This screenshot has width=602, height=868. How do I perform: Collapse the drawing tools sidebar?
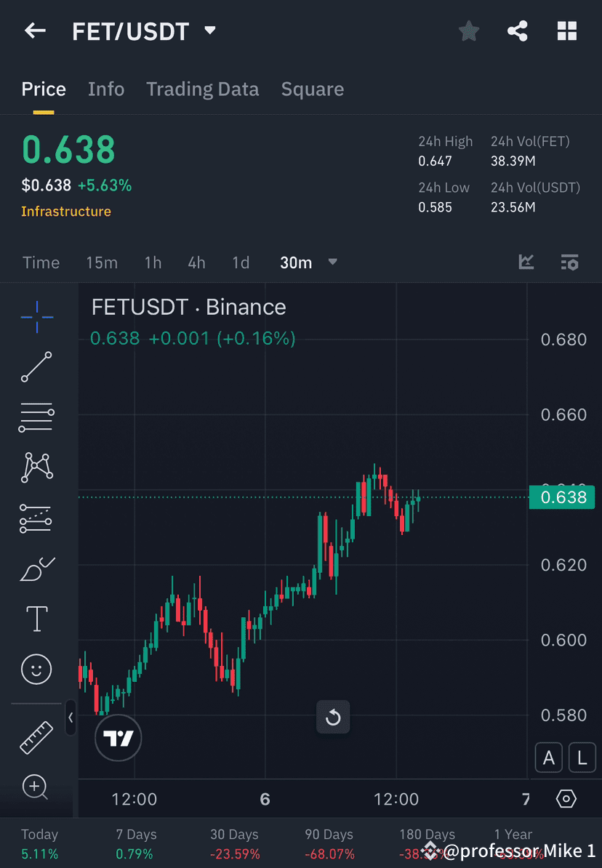click(71, 718)
